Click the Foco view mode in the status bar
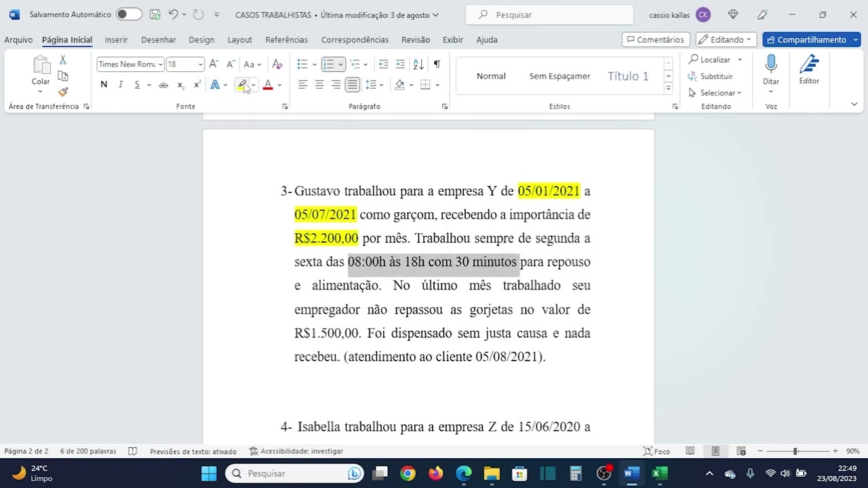This screenshot has height=488, width=868. [656, 451]
